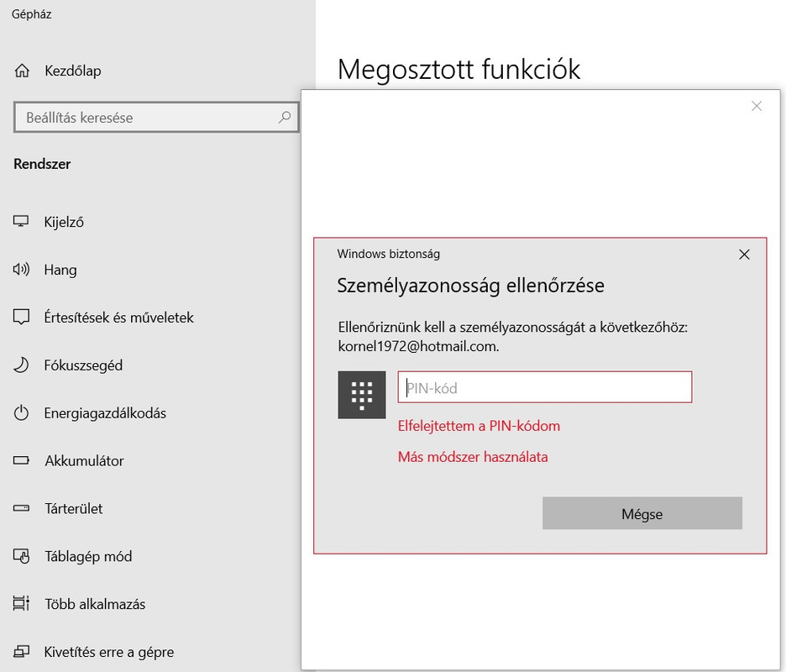Click the Kezdőlap home icon
786x672 pixels.
coord(22,71)
